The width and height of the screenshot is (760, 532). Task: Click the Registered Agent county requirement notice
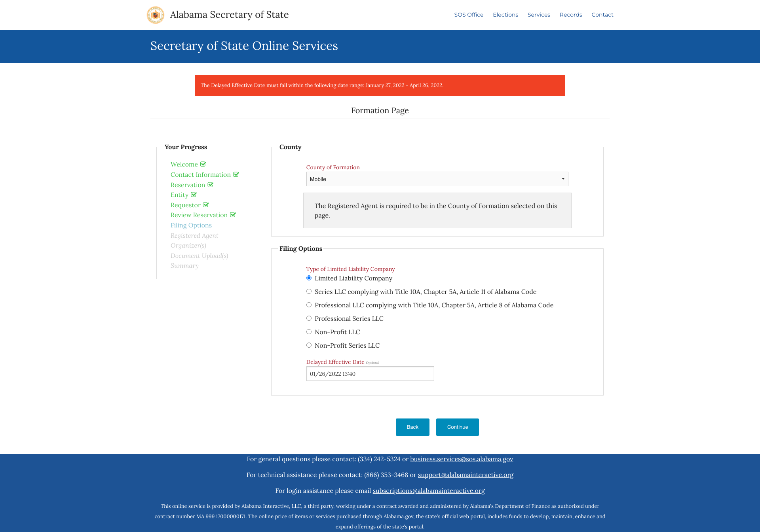click(x=437, y=210)
